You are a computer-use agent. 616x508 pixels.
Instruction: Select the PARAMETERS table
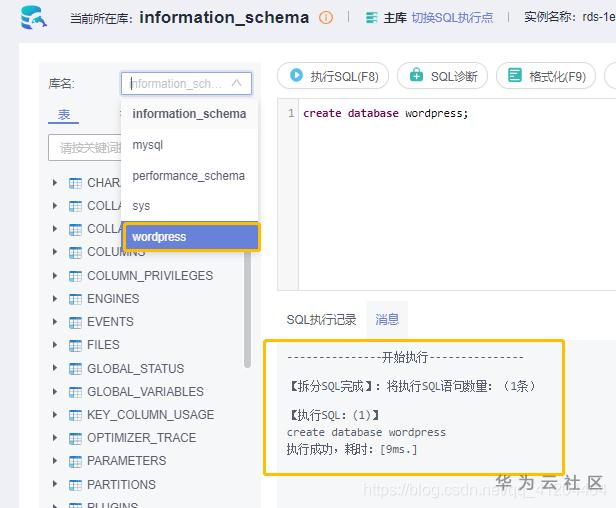(x=126, y=461)
